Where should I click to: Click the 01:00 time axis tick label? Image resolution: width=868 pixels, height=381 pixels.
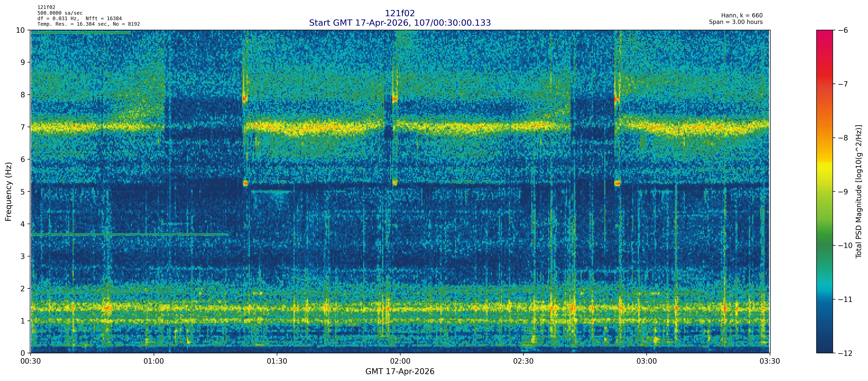tap(154, 362)
